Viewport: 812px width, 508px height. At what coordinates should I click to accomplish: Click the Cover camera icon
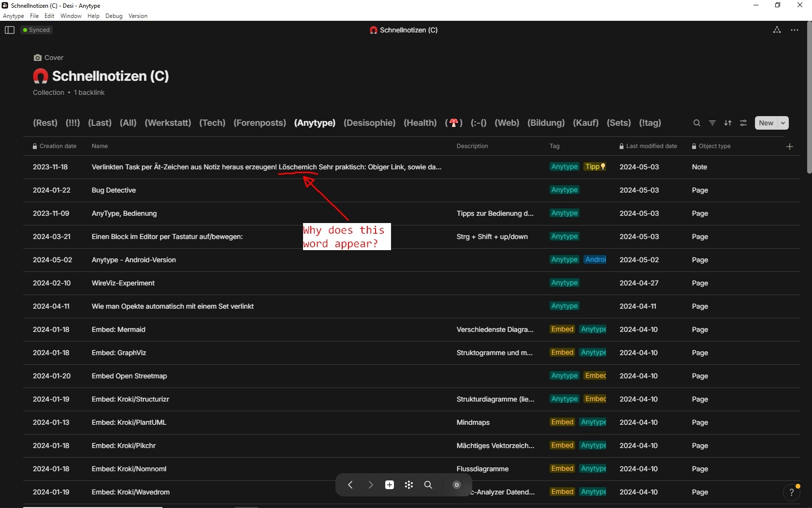coord(37,58)
